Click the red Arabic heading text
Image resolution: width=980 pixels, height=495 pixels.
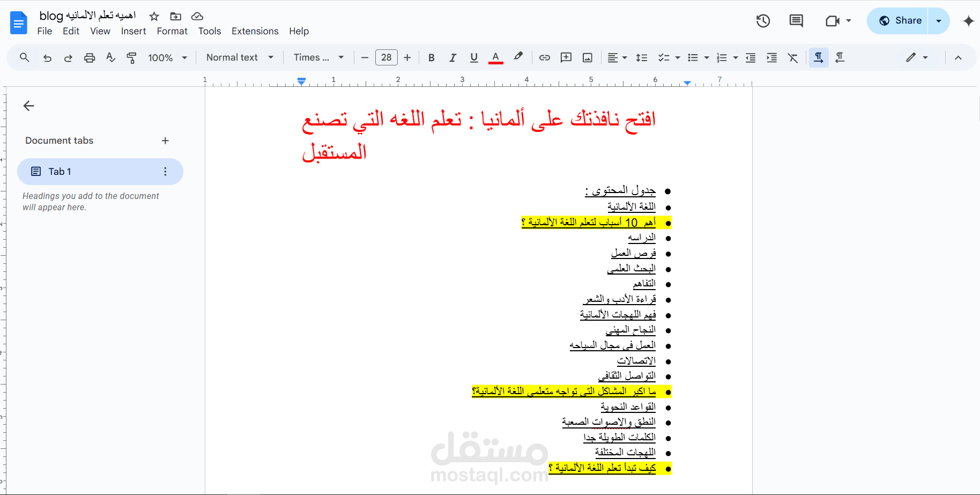(x=479, y=136)
